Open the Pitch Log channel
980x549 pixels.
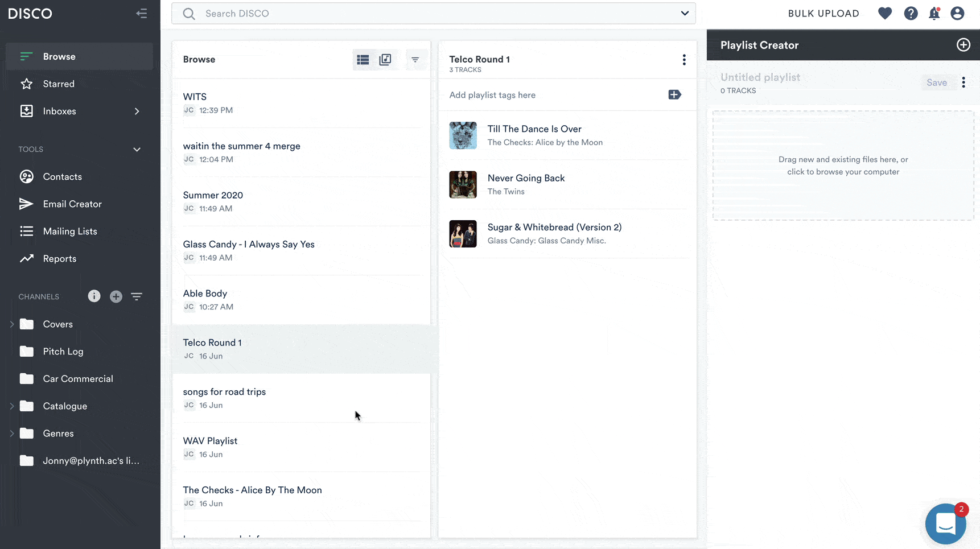(63, 351)
